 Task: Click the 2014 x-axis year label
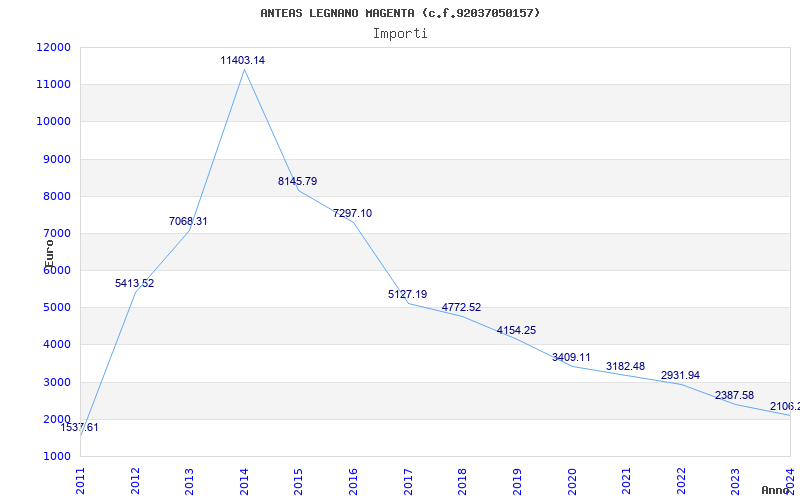click(x=244, y=481)
